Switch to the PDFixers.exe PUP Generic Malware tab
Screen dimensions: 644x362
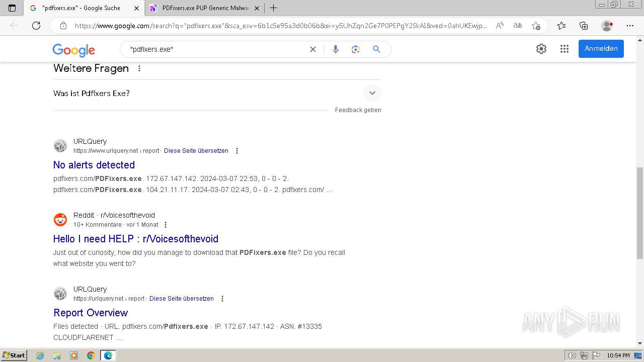(205, 8)
